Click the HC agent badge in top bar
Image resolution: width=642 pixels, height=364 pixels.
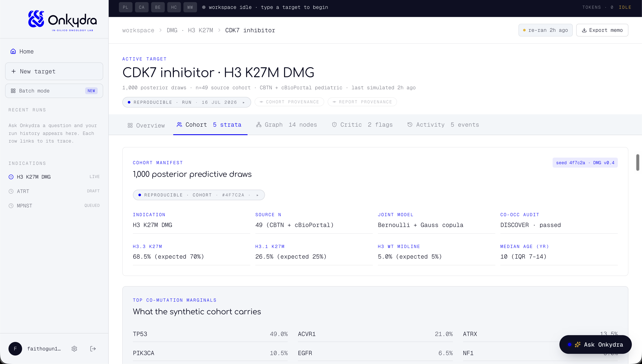click(174, 7)
